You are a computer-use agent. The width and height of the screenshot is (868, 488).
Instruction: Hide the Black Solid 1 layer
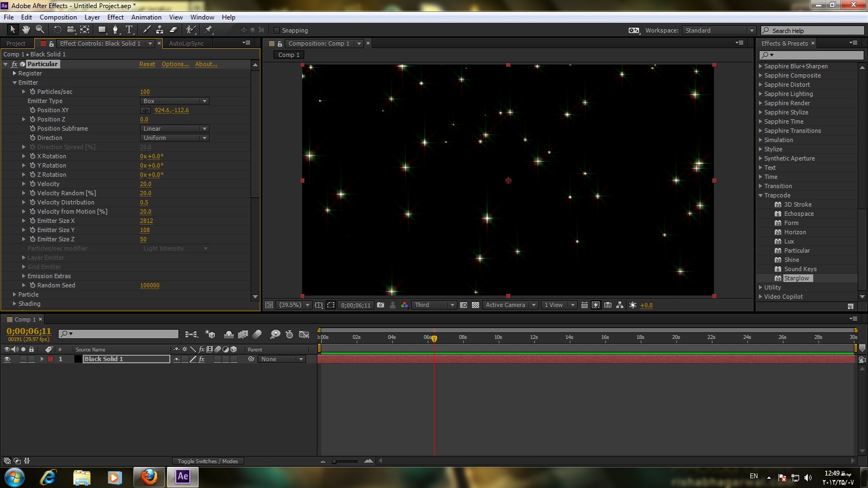pyautogui.click(x=7, y=359)
